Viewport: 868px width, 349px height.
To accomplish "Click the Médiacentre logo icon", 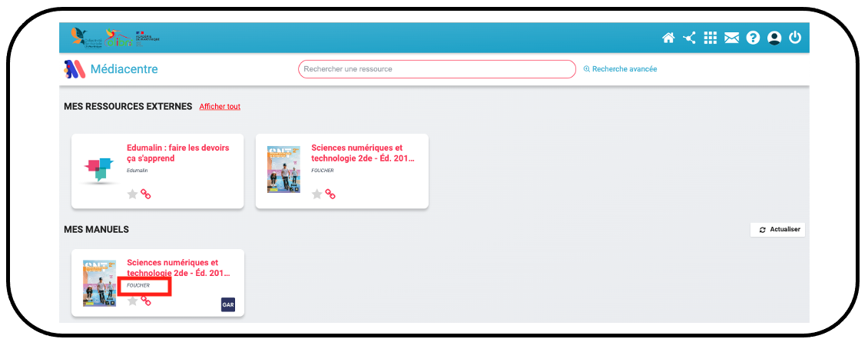I will pyautogui.click(x=74, y=69).
